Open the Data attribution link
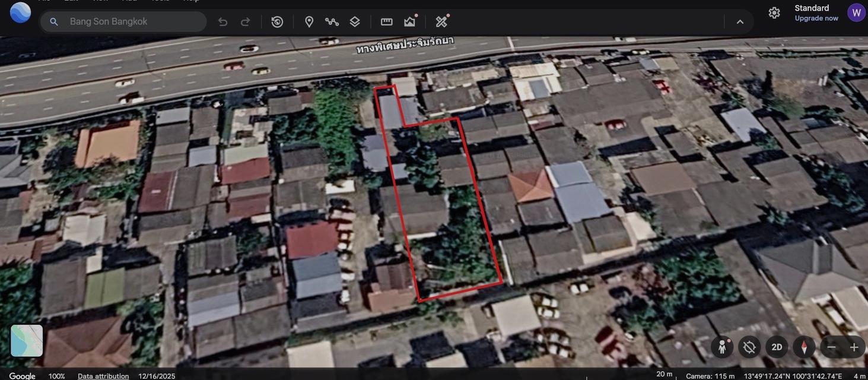The width and height of the screenshot is (868, 380). [x=103, y=376]
